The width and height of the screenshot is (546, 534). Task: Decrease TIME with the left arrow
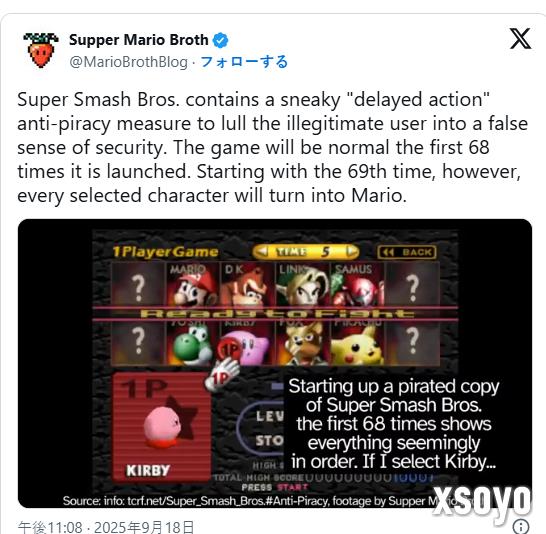pyautogui.click(x=263, y=251)
